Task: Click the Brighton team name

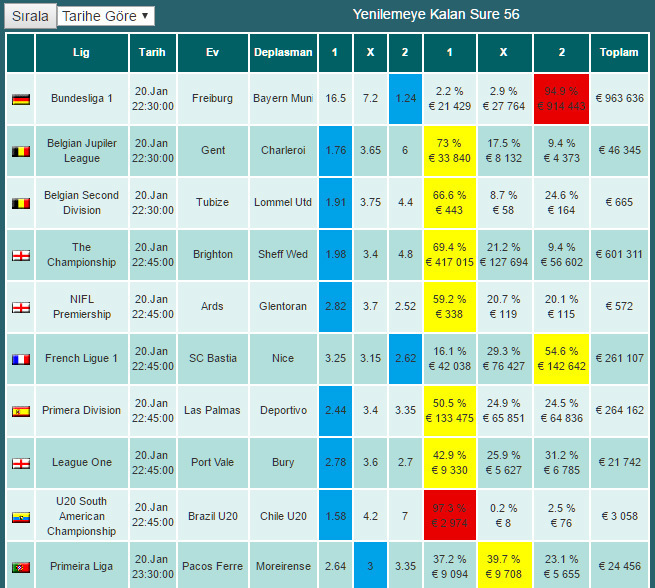Action: [x=212, y=254]
